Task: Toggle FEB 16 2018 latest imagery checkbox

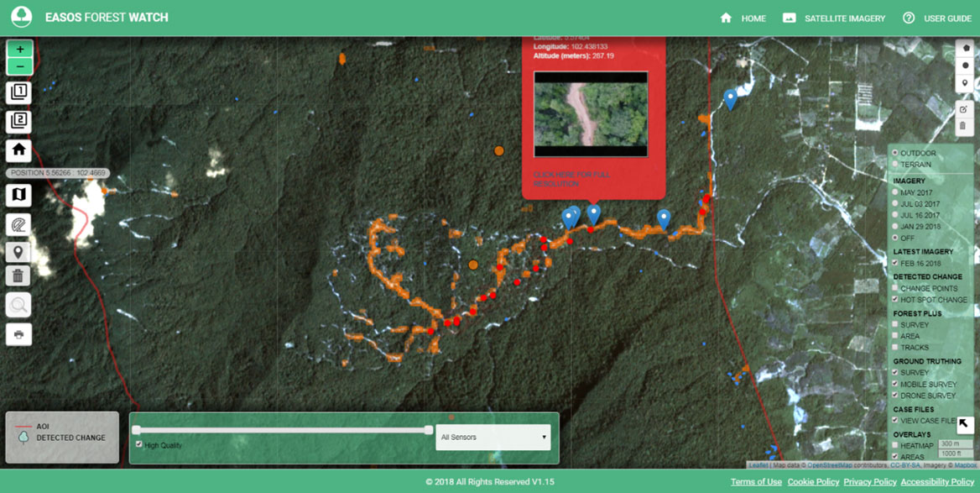Action: (x=895, y=264)
